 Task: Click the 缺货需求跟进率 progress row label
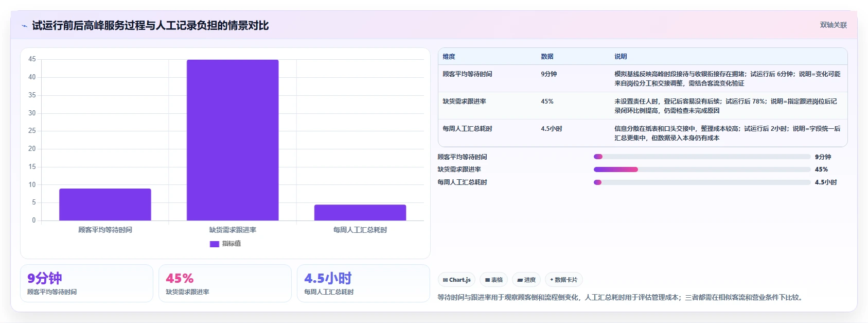tap(459, 169)
